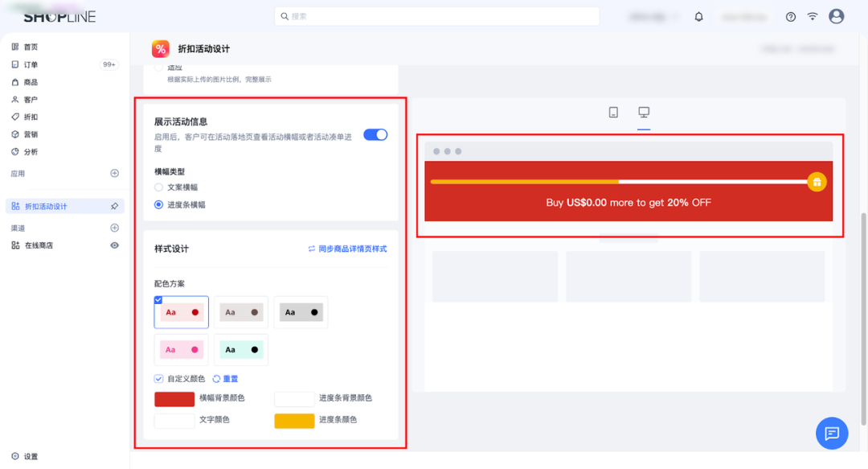868x469 pixels.
Task: Click the preview progress bar
Action: [619, 182]
